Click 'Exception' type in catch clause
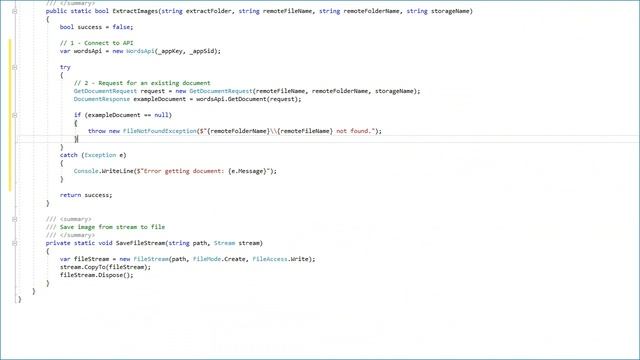 click(100, 155)
